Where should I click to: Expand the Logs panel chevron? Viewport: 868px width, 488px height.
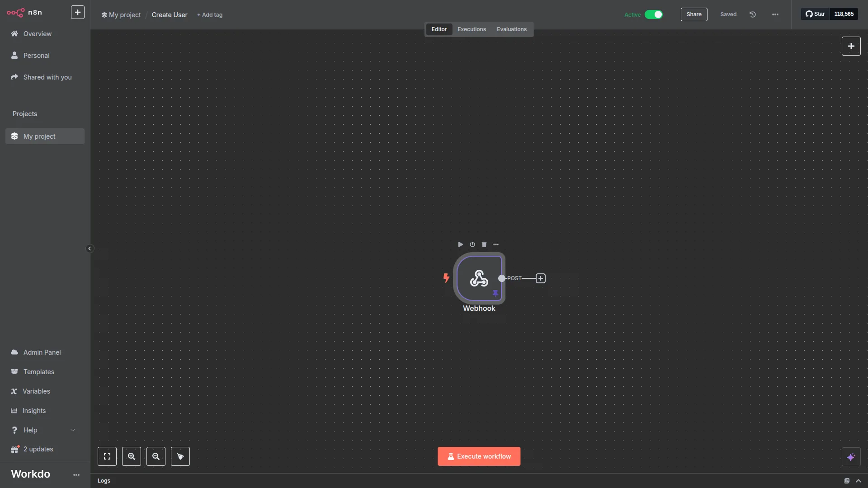tap(859, 481)
